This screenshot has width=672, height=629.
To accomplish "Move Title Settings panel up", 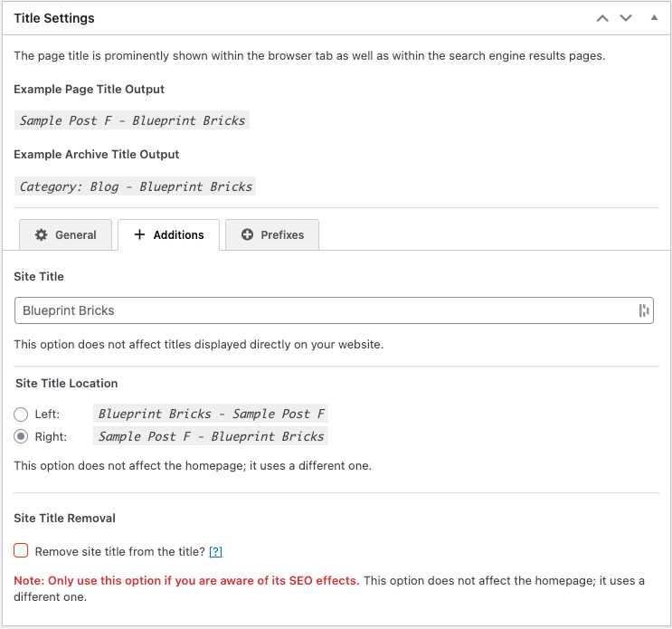I will coord(602,18).
